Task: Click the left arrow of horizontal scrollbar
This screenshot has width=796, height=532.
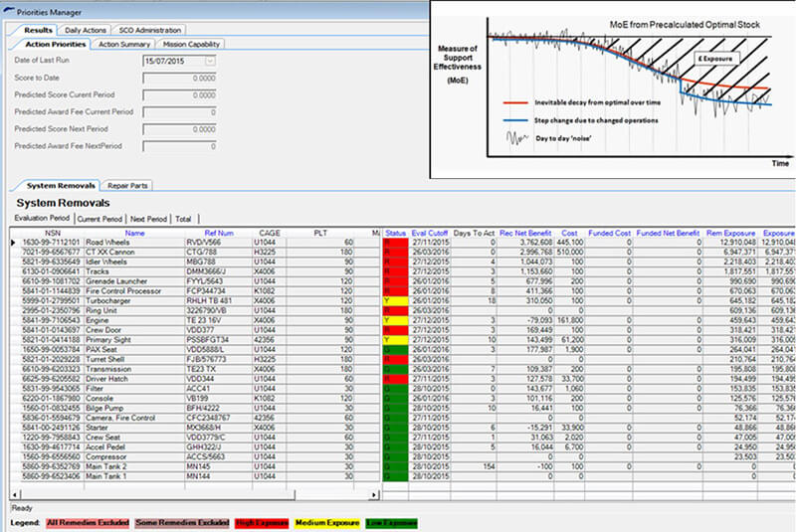Action: [15, 494]
